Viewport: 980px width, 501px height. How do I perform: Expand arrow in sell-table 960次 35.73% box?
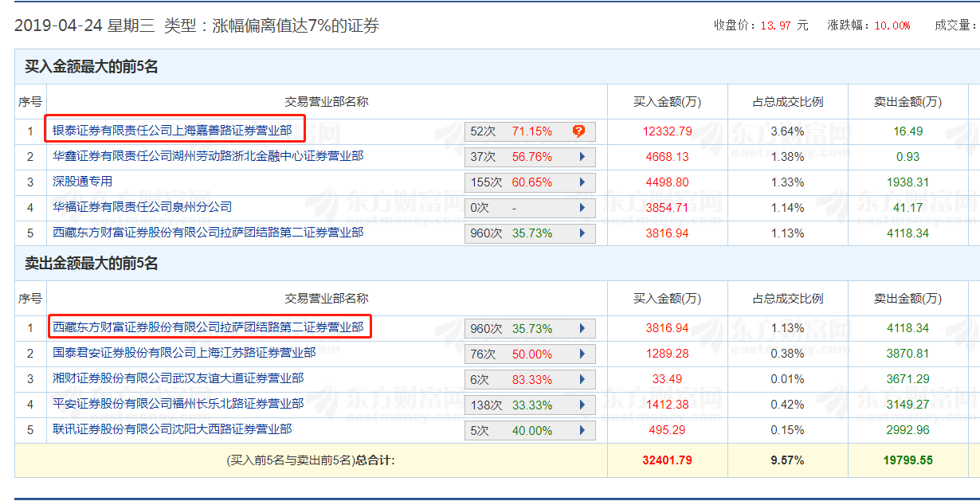point(582,328)
